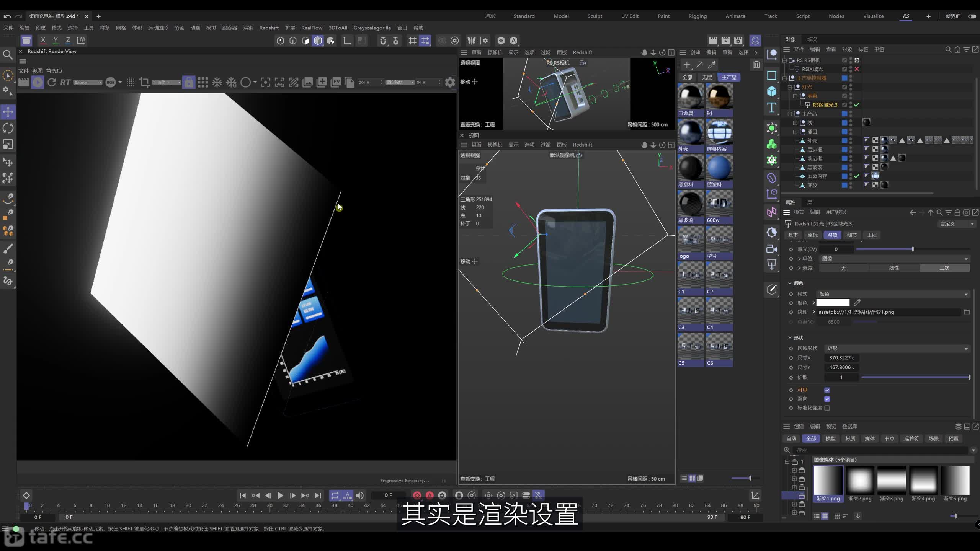The height and width of the screenshot is (551, 980).
Task: Adjust the 曝光(EV) slider
Action: point(913,249)
